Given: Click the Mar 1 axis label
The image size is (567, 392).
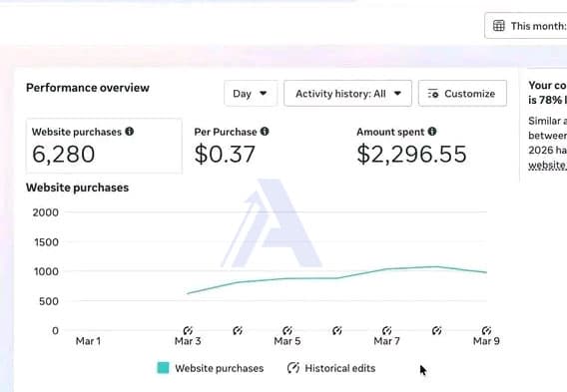Looking at the screenshot, I should (x=88, y=341).
